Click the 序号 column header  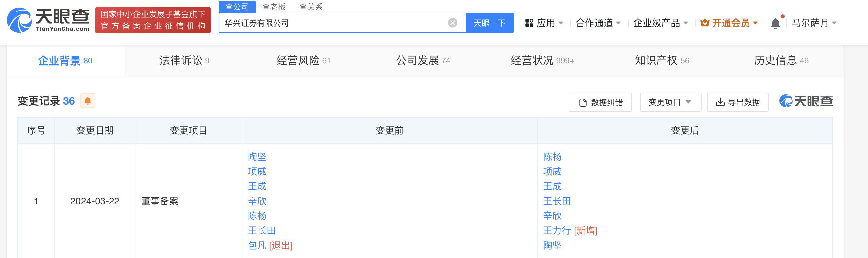pyautogui.click(x=36, y=131)
